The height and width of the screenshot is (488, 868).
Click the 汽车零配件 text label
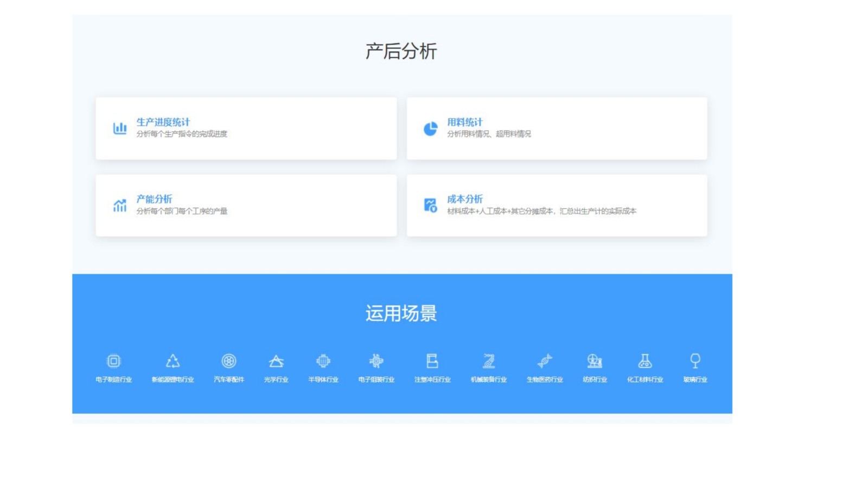point(229,380)
